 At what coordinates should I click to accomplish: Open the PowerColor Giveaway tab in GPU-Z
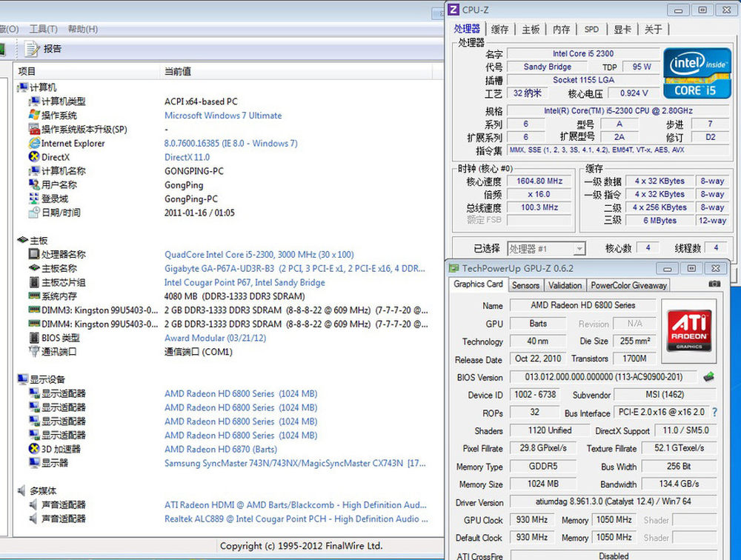(628, 285)
